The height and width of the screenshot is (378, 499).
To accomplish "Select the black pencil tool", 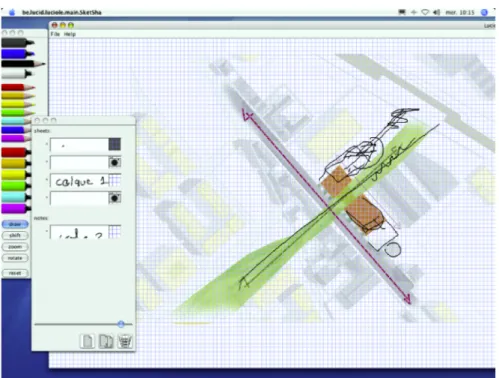I will coord(23,63).
